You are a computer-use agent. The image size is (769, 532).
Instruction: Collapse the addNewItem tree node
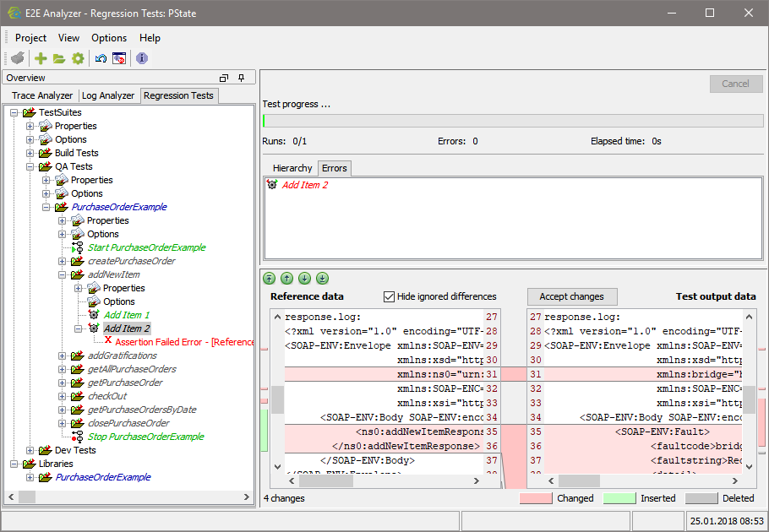tap(62, 274)
